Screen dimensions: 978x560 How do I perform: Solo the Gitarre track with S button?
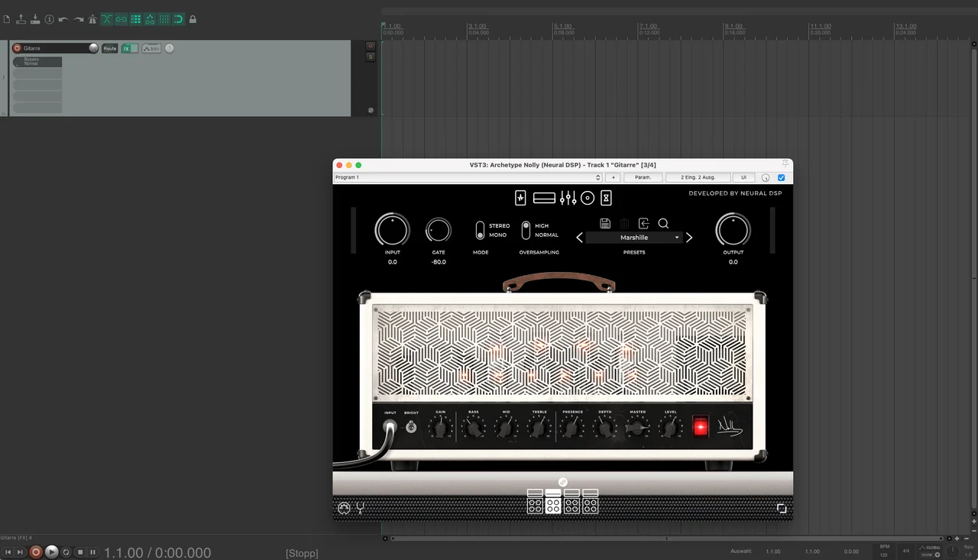[371, 57]
